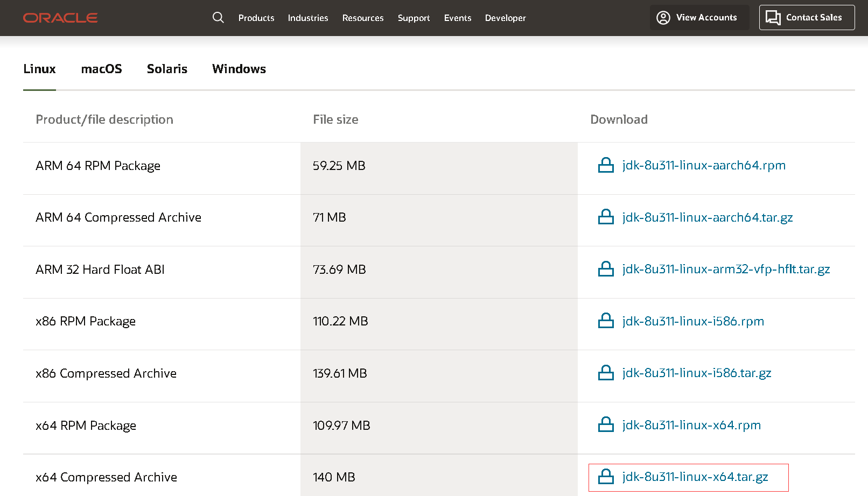Click the ARM 64 RPM Package description
868x496 pixels.
(98, 166)
